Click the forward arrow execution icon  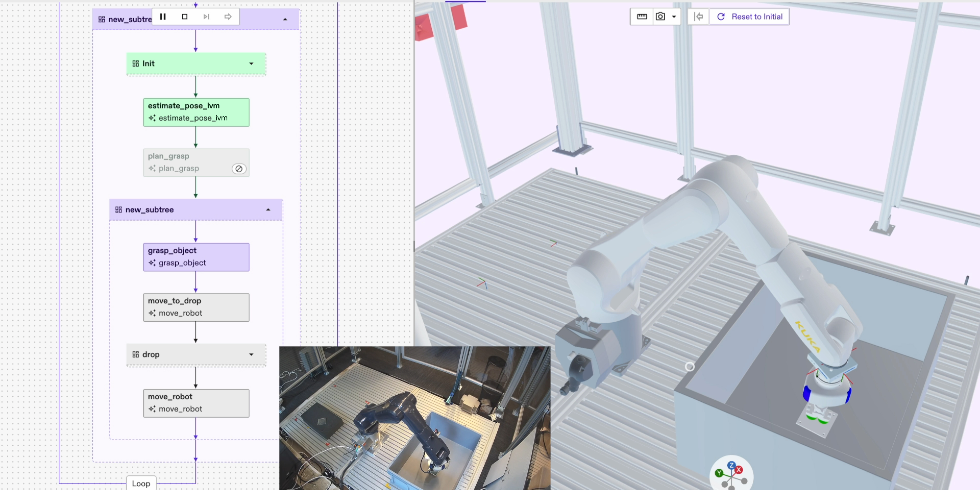tap(227, 16)
